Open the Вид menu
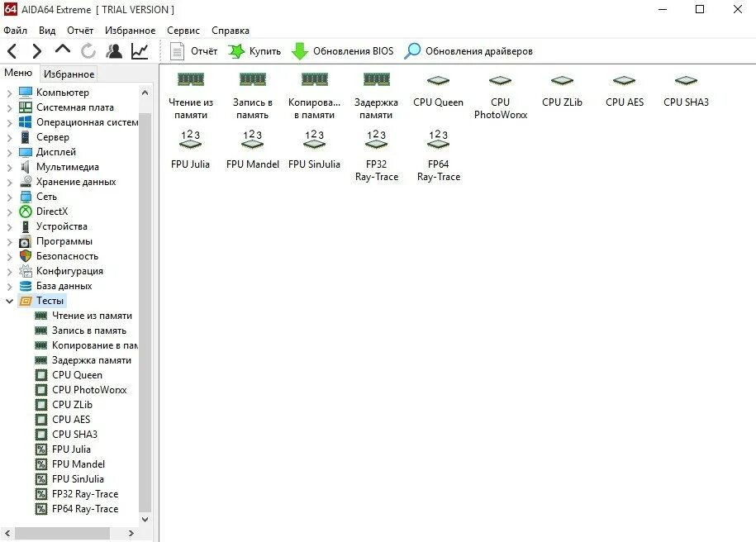This screenshot has height=542, width=756. pos(47,31)
